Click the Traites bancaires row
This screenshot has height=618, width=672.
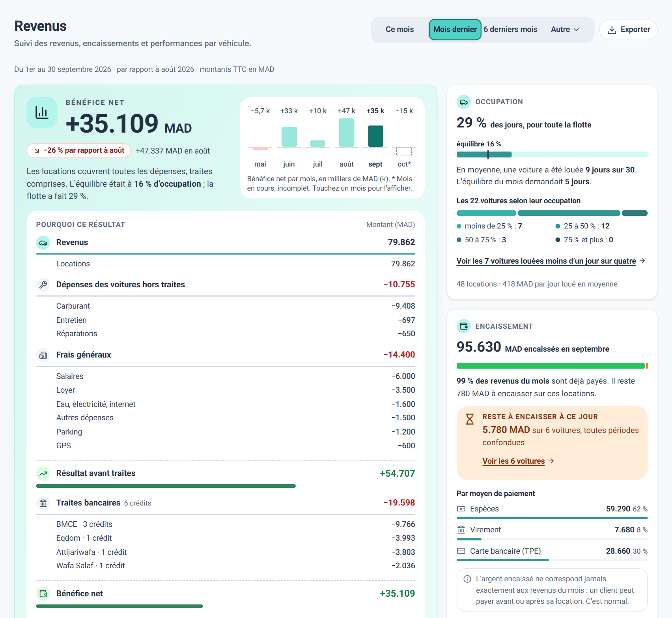226,503
